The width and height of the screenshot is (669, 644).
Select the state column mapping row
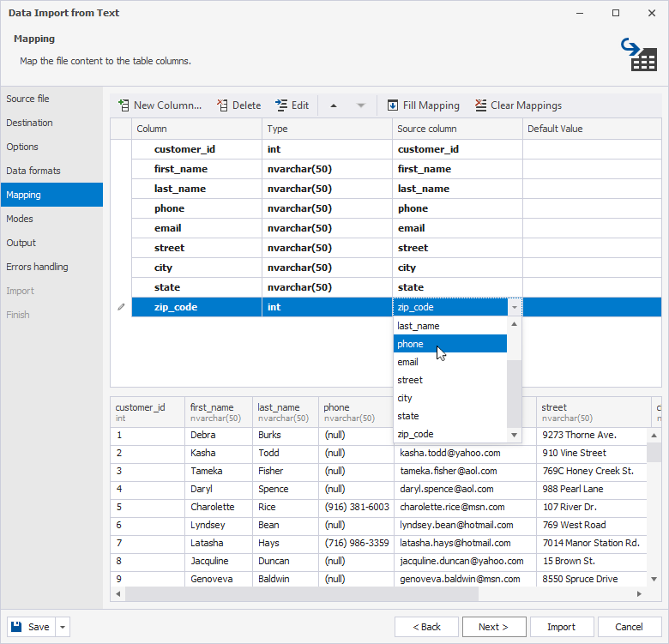click(x=396, y=287)
